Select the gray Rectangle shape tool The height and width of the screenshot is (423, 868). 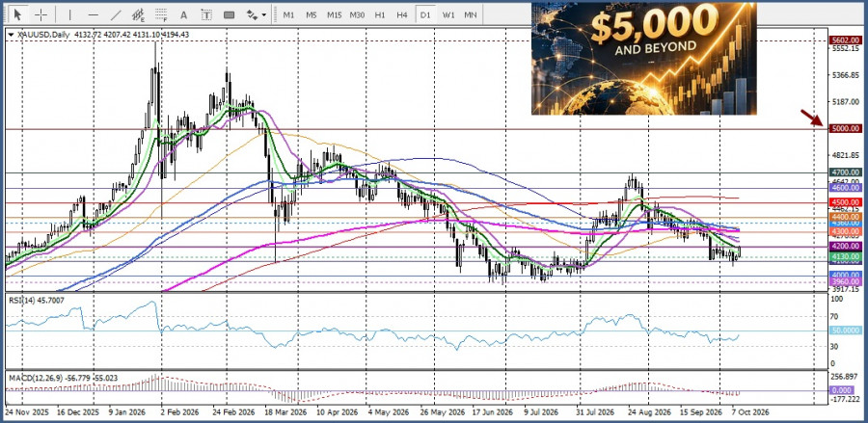pos(230,14)
